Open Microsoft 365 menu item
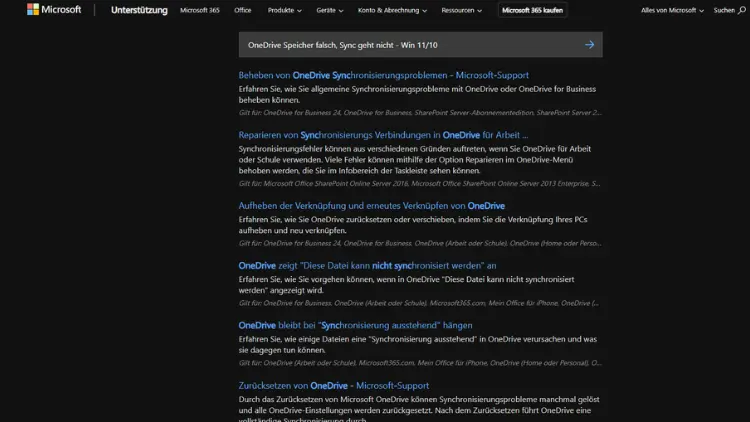This screenshot has height=422, width=750. point(200,10)
